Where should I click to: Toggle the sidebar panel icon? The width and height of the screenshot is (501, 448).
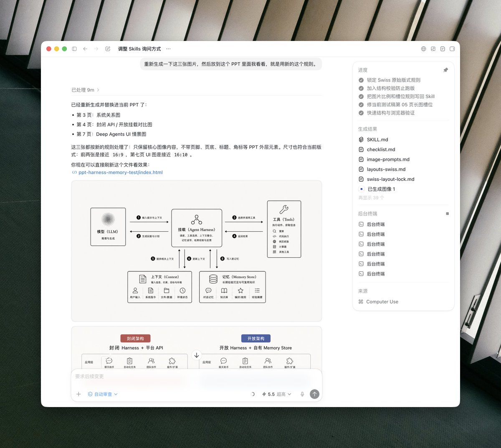74,49
